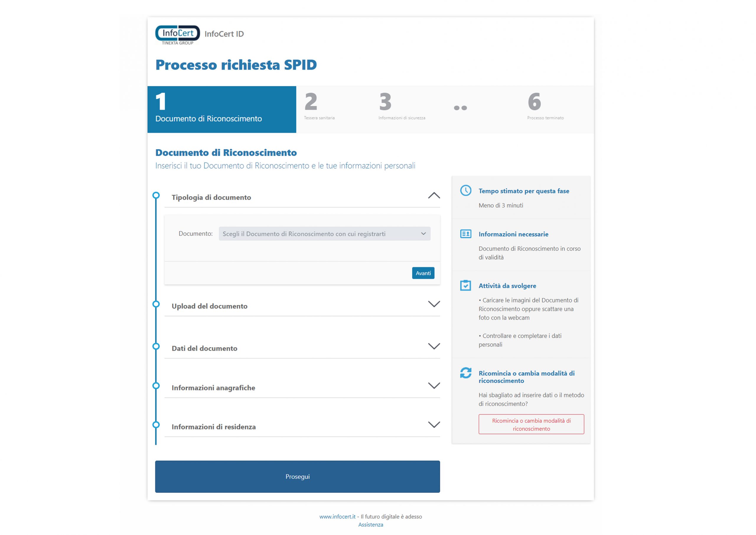
Task: Open the Assistenza link
Action: click(x=370, y=524)
